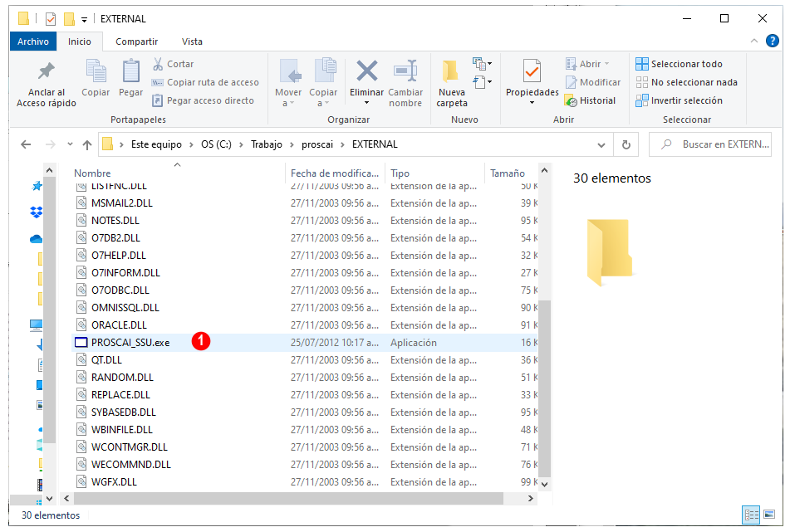
Task: Create a Nueva carpeta
Action: (x=452, y=84)
